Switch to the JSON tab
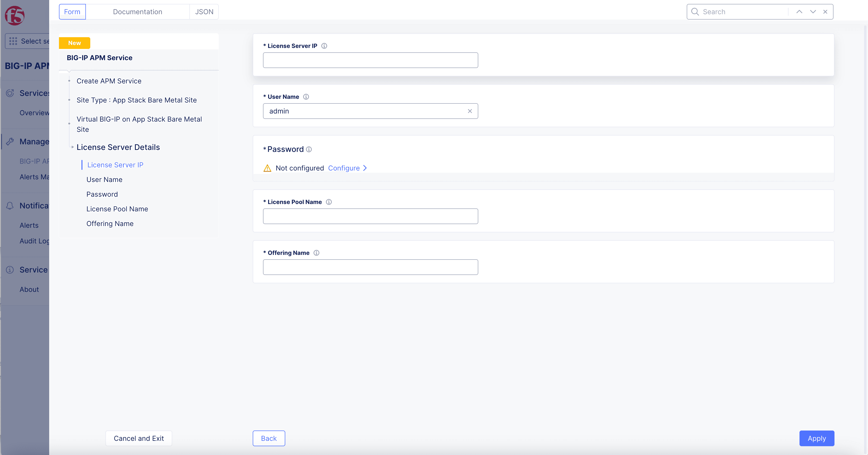Screen dimensions: 868x455 point(204,12)
